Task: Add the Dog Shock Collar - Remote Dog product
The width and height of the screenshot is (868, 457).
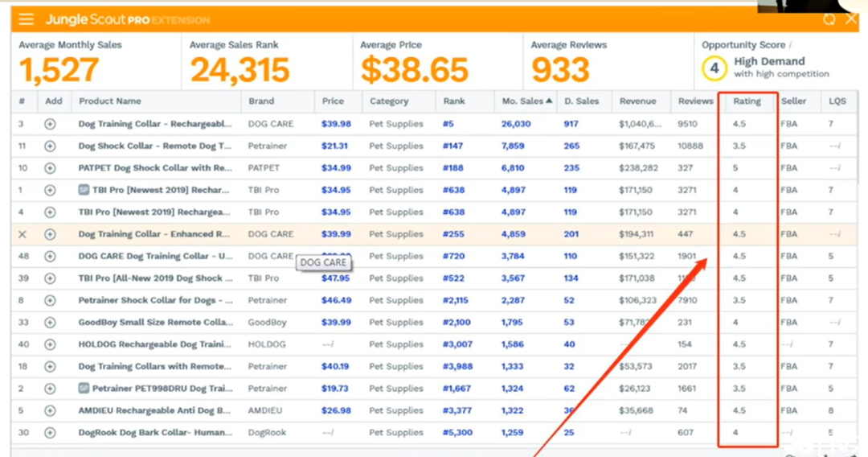Action: tap(50, 146)
